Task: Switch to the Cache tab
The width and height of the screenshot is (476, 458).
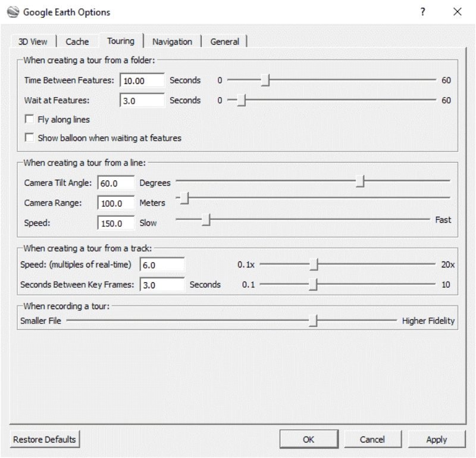Action: pos(77,42)
